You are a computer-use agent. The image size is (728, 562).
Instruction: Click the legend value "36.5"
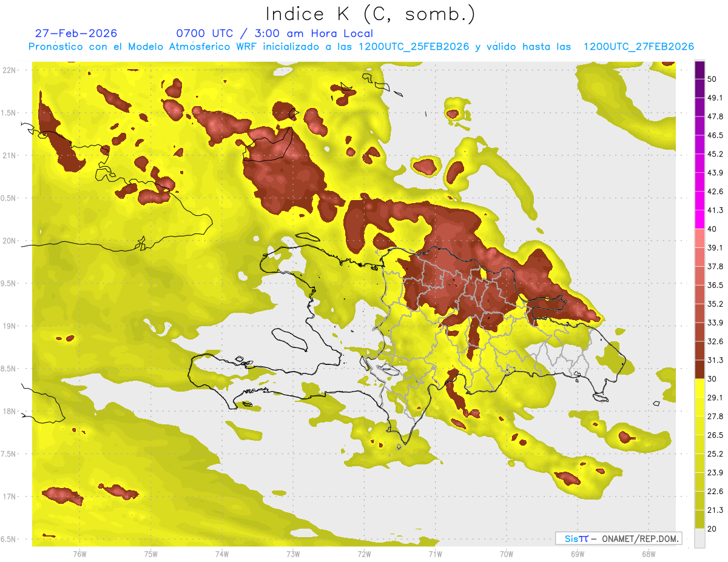715,286
